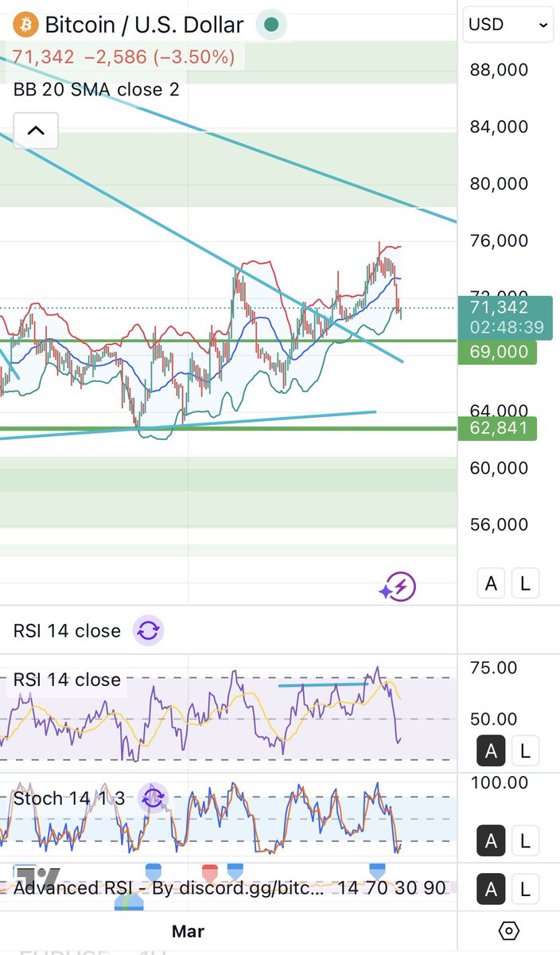Viewport: 560px width, 955px height.
Task: Click the purple lightning sparkle icon
Action: pos(397,588)
